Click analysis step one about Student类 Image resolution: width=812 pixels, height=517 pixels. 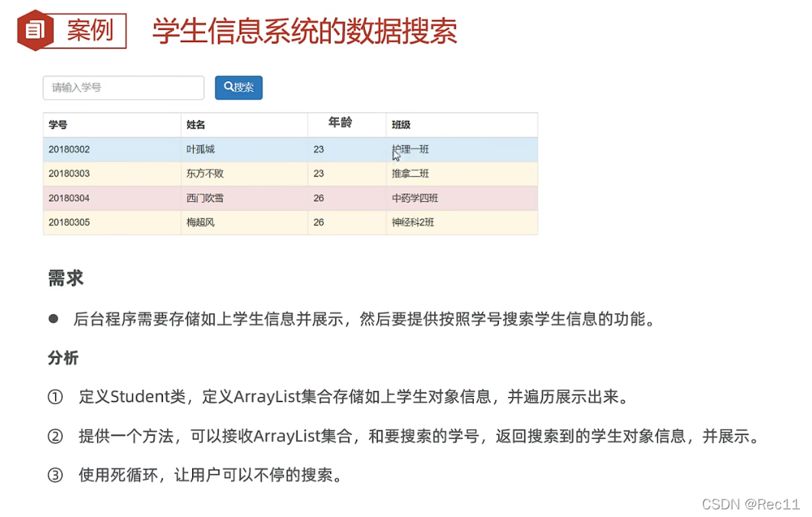[354, 397]
